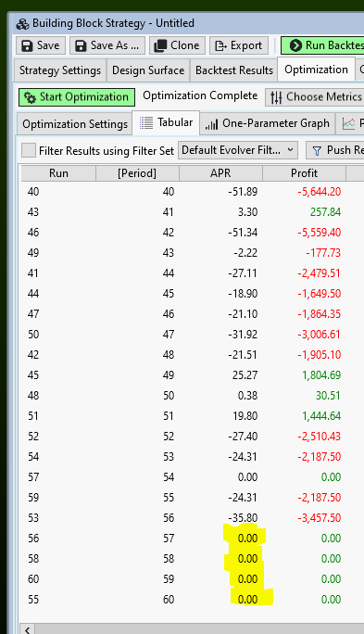The height and width of the screenshot is (634, 364).
Task: Toggle Filter Results using Filter Set checkbox
Action: click(x=29, y=150)
